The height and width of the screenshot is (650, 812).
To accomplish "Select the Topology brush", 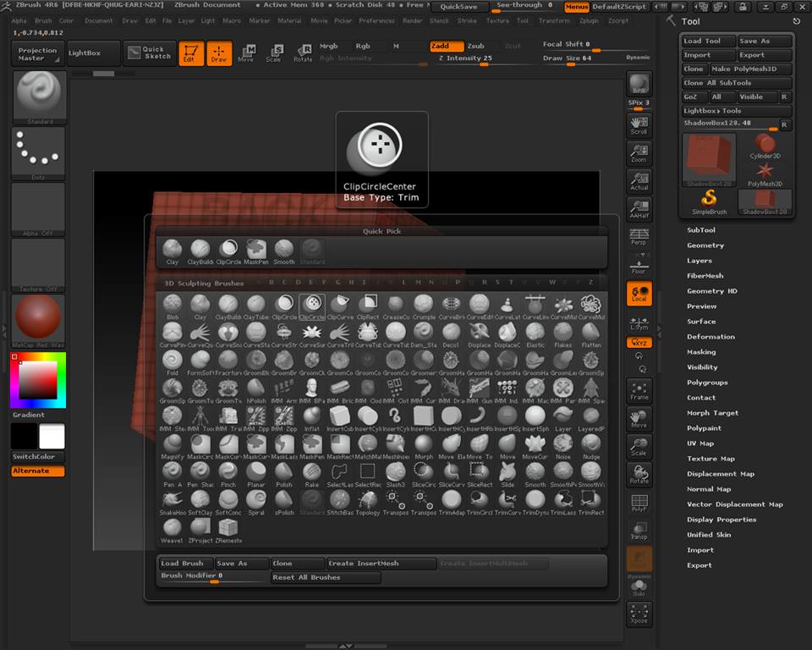I will [367, 500].
